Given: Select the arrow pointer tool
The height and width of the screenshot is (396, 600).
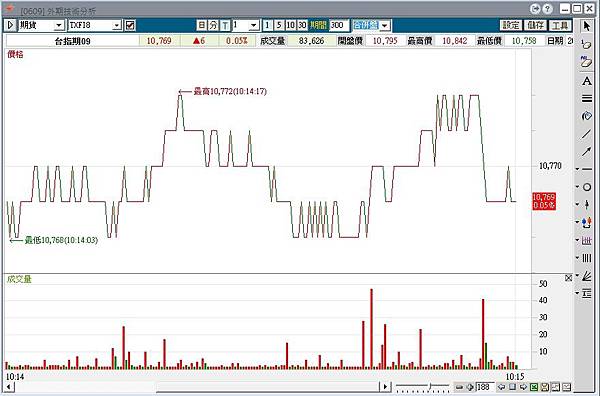Looking at the screenshot, I should tap(586, 26).
